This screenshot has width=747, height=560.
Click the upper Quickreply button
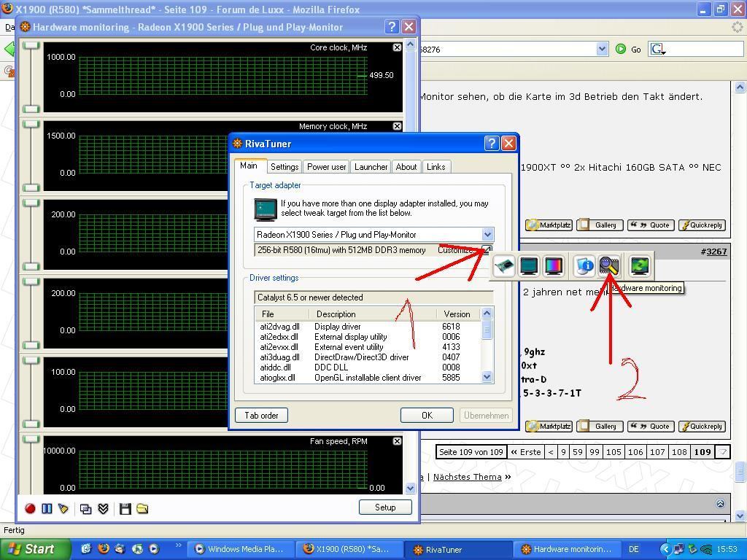point(702,225)
